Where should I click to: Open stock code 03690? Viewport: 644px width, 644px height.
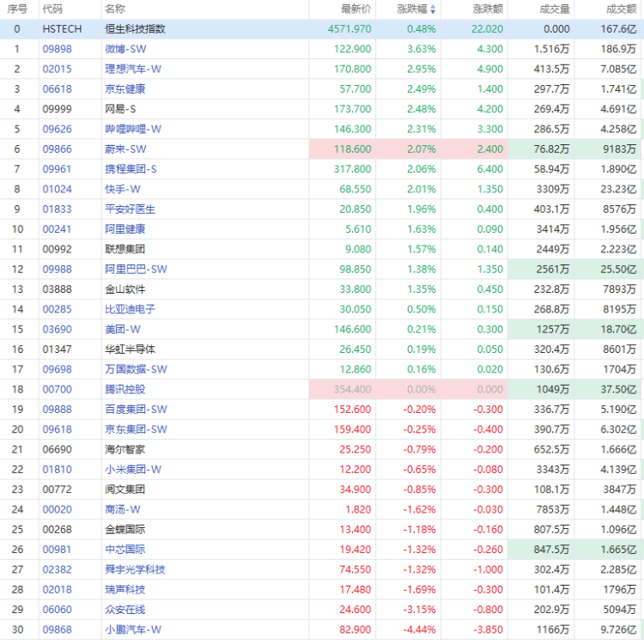(x=57, y=330)
